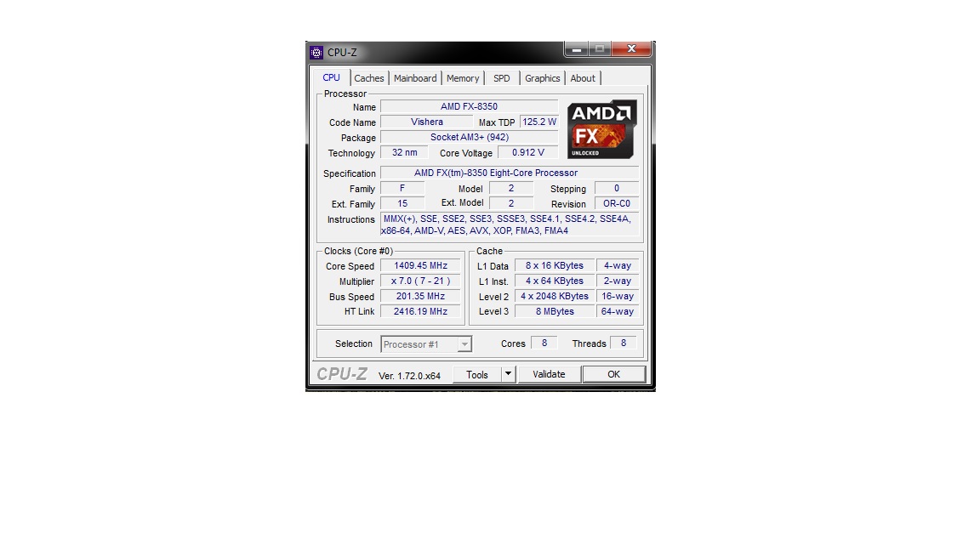
Task: Click the Ext. Family value 15
Action: 402,204
